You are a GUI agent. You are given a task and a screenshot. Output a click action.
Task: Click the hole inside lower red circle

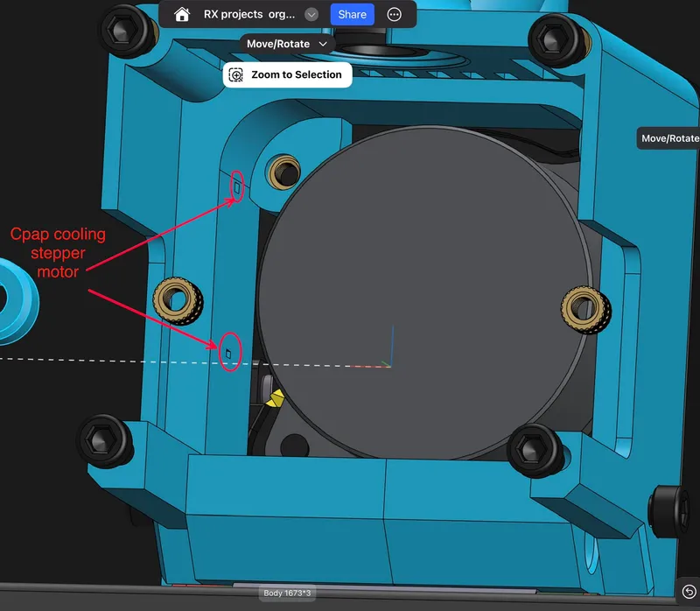click(228, 354)
